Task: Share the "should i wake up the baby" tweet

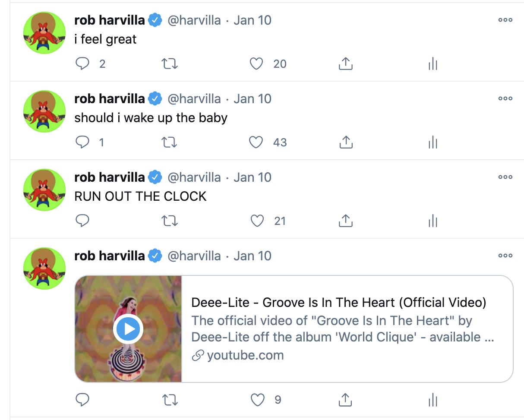Action: [x=345, y=142]
